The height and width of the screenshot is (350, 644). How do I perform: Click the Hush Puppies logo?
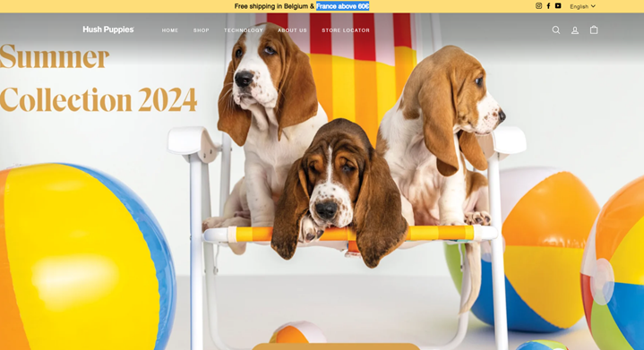coord(108,30)
